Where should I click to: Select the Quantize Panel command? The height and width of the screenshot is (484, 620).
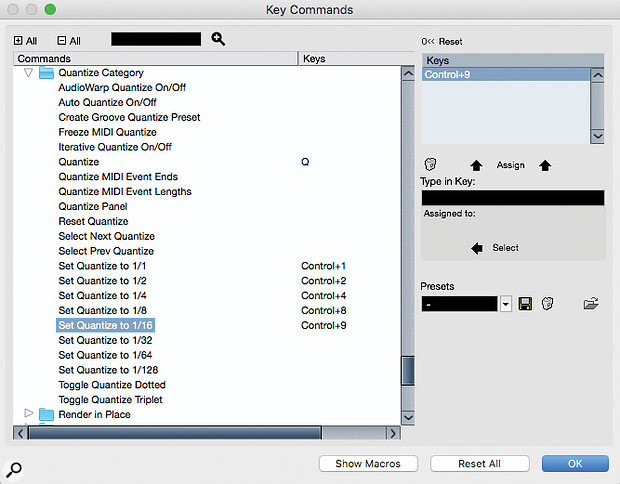[x=93, y=206]
